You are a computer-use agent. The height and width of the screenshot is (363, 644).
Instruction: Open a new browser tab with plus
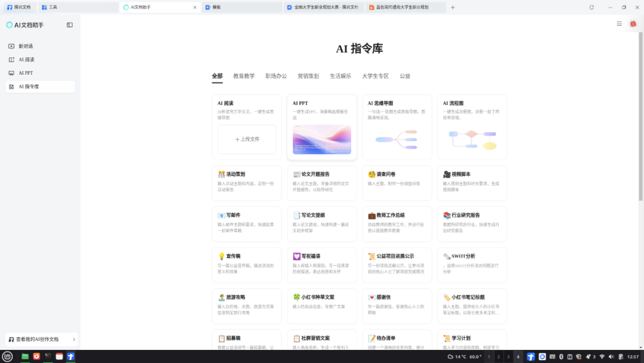coord(453,7)
